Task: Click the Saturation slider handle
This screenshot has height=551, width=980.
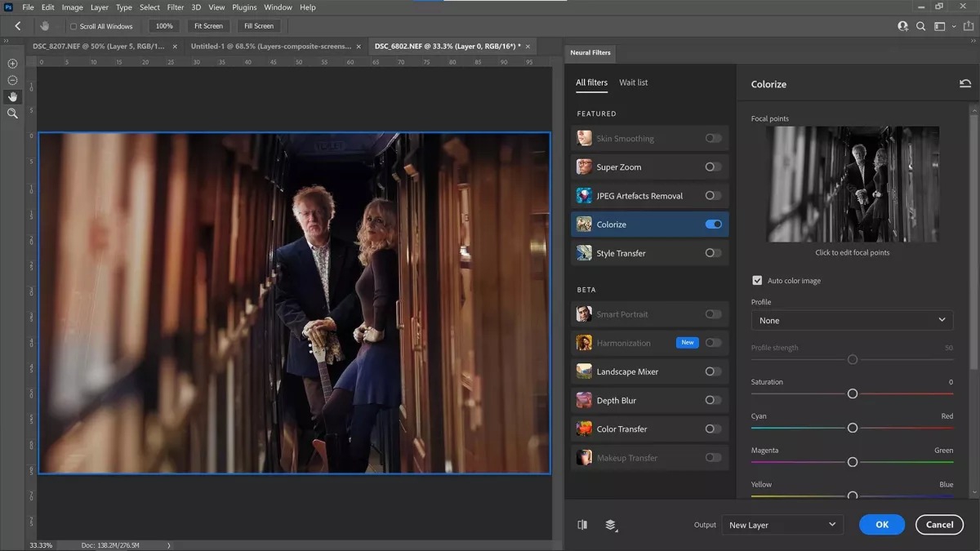Action: (852, 393)
